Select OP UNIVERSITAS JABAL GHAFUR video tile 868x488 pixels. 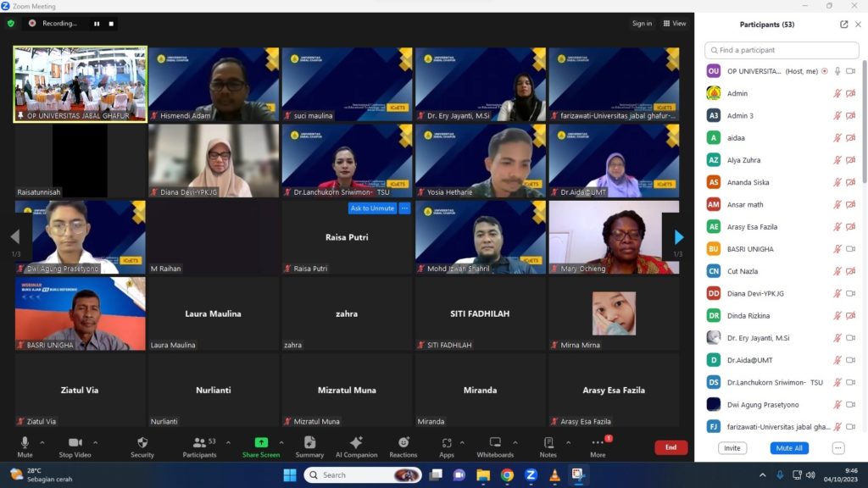[x=81, y=84]
